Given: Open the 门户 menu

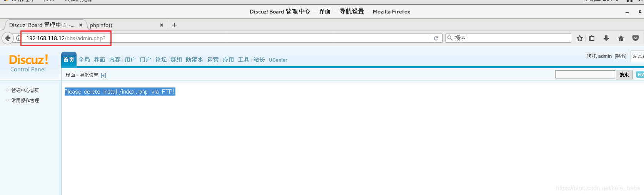Looking at the screenshot, I should click(146, 60).
